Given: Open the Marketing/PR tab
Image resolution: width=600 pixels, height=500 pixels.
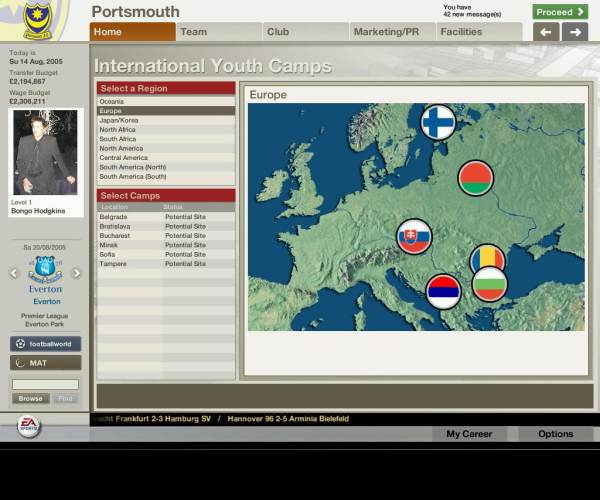Looking at the screenshot, I should coord(393,32).
